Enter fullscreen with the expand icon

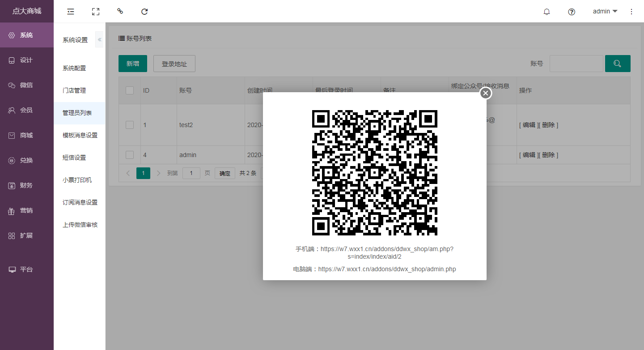[95, 12]
